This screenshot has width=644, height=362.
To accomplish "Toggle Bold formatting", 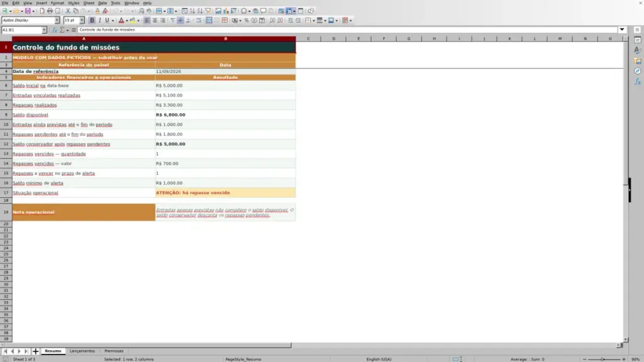I will 92,21.
